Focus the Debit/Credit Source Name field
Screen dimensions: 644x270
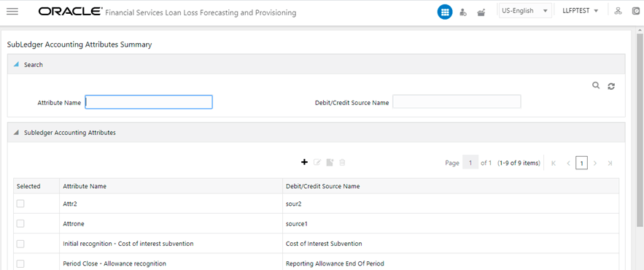[457, 102]
